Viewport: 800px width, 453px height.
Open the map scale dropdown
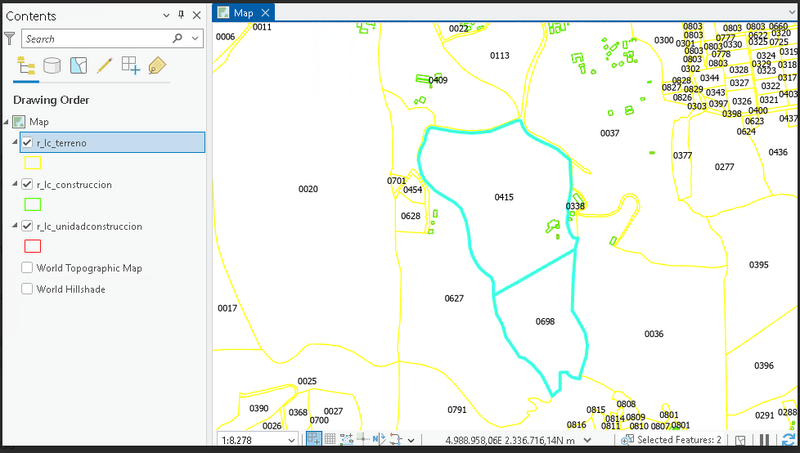pos(292,440)
